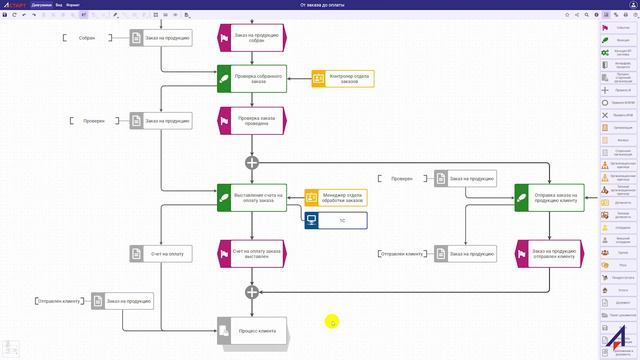Select the Сотрудник person element in the palette
This screenshot has height=360, width=640.
(618, 228)
